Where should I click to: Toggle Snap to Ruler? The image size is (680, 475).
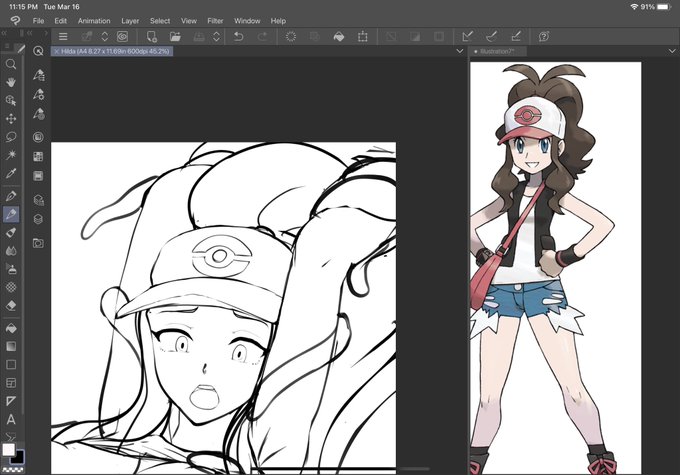(x=468, y=37)
